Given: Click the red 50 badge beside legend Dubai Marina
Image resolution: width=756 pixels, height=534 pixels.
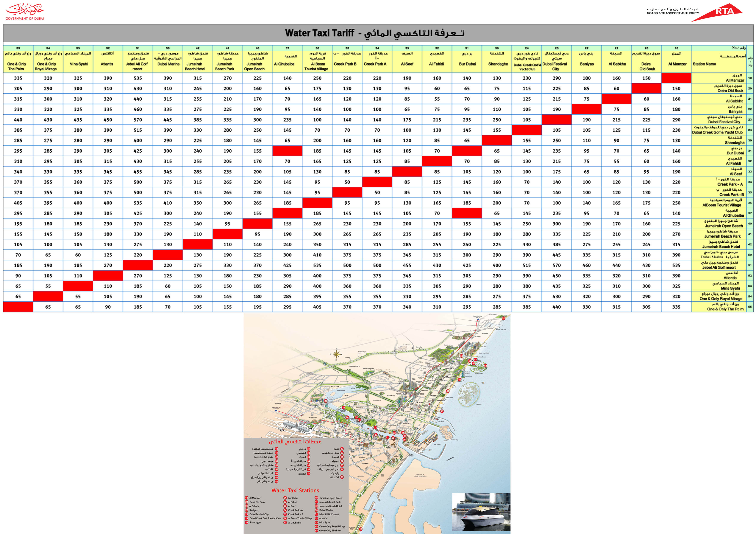Looking at the screenshot, I should coord(316,510).
